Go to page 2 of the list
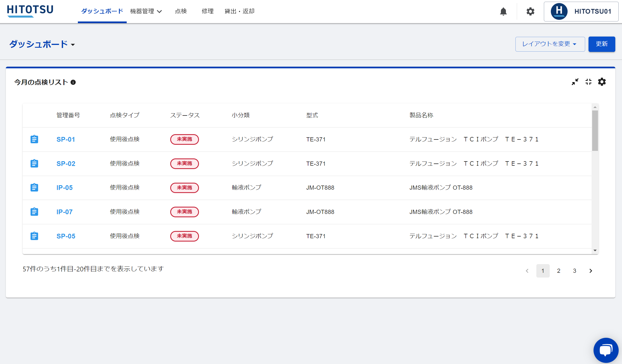The width and height of the screenshot is (622, 364). click(559, 271)
